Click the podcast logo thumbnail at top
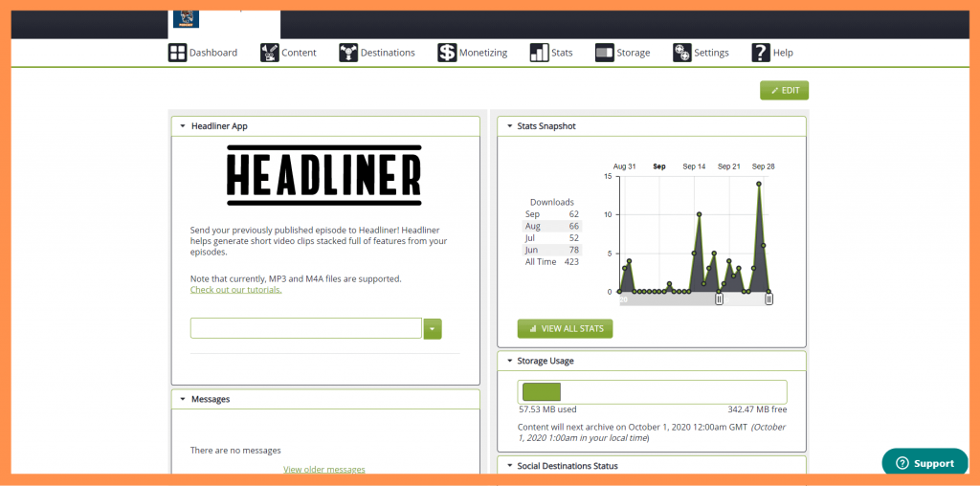The height and width of the screenshot is (486, 980). tap(187, 19)
